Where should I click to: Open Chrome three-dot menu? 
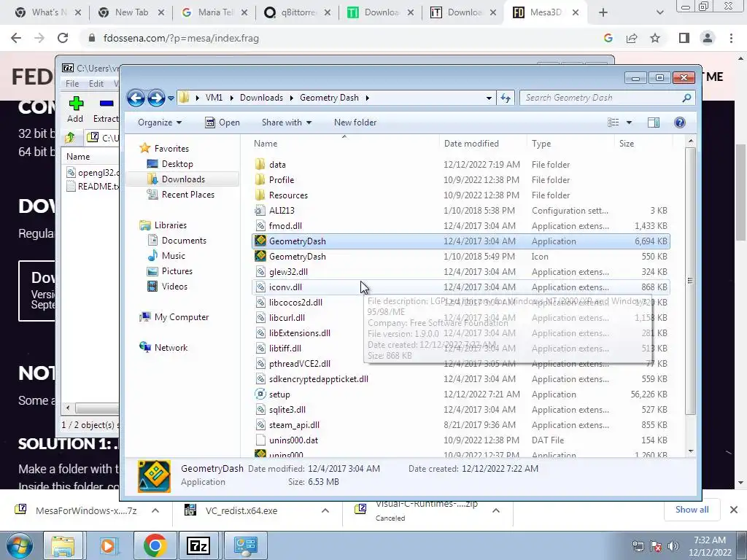731,38
